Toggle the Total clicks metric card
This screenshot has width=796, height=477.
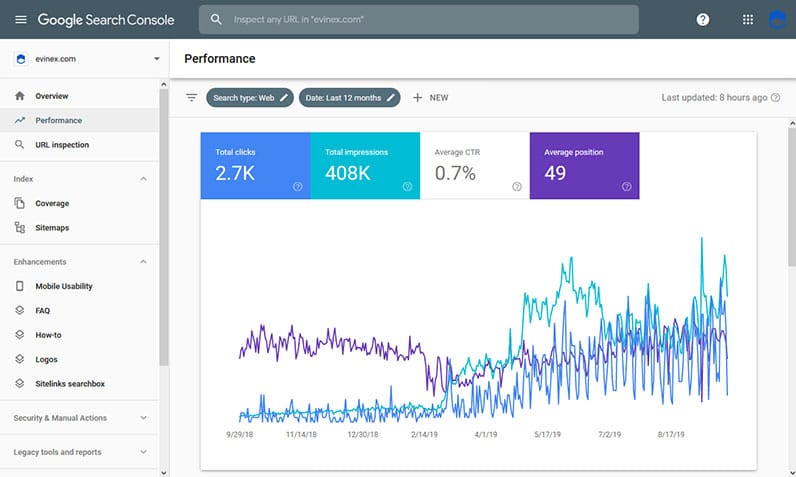pos(255,165)
